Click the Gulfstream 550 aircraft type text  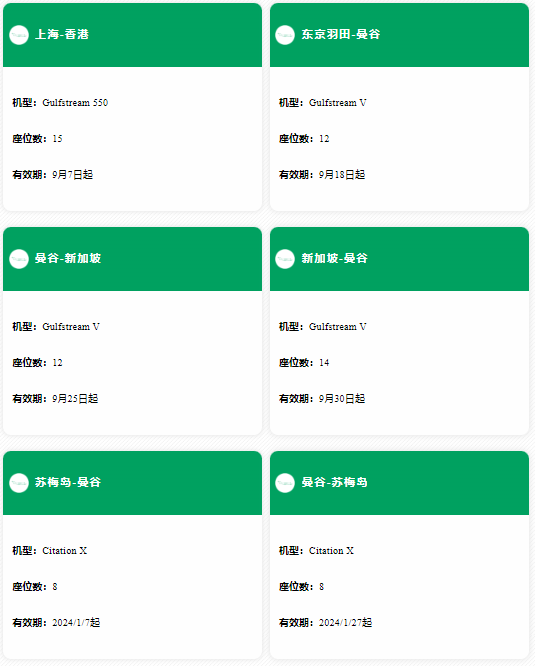point(75,103)
